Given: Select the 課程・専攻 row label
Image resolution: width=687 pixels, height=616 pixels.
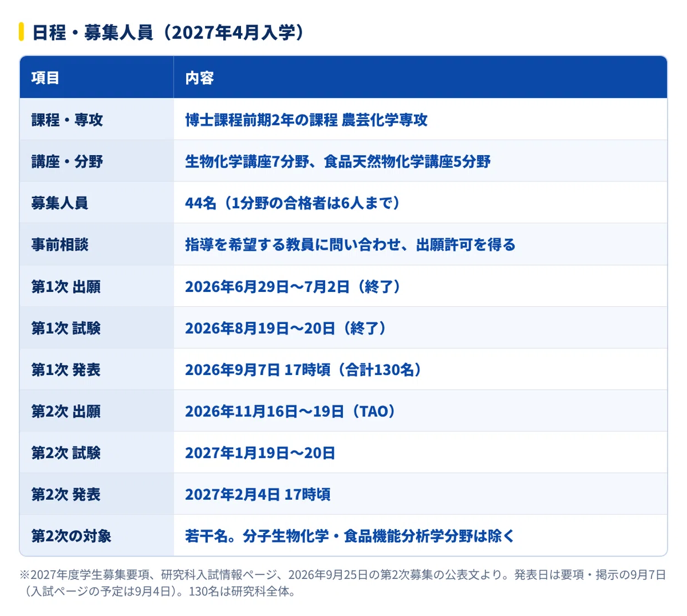Looking at the screenshot, I should click(x=67, y=120).
